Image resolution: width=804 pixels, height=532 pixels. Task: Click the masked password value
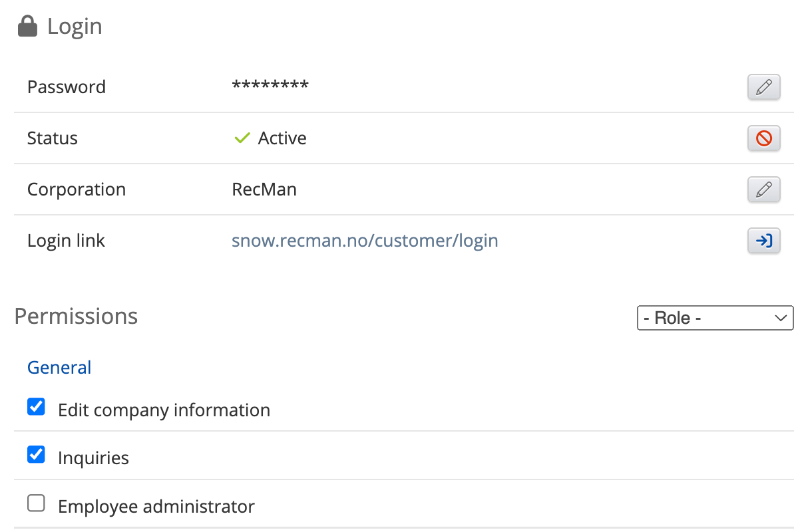[x=270, y=86]
